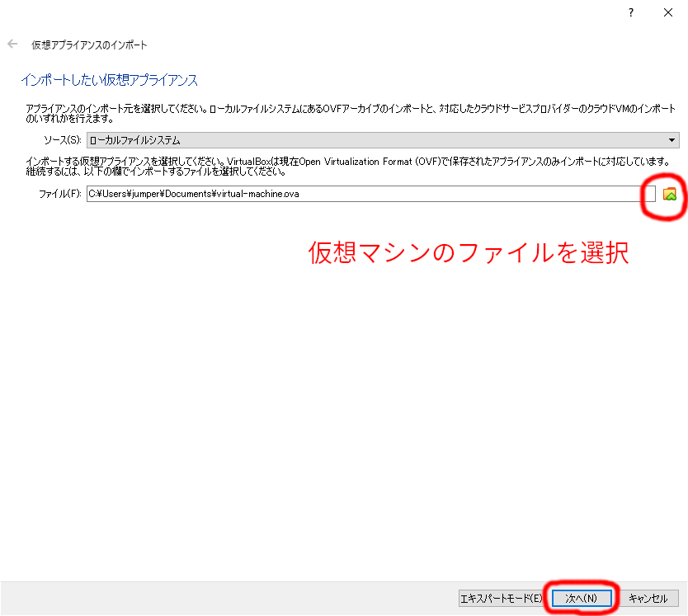This screenshot has width=688, height=616.
Task: Go back with the arrow icon
Action: click(x=12, y=44)
